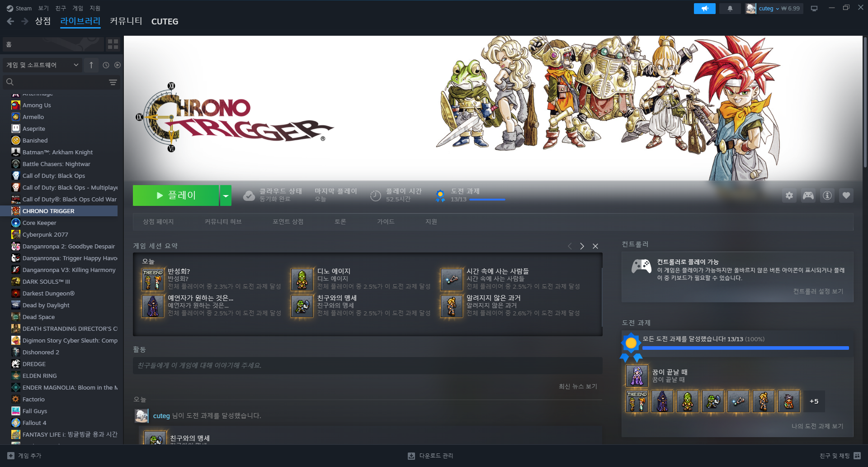The height and width of the screenshot is (467, 868).
Task: Open the 게임 menu
Action: (x=78, y=8)
